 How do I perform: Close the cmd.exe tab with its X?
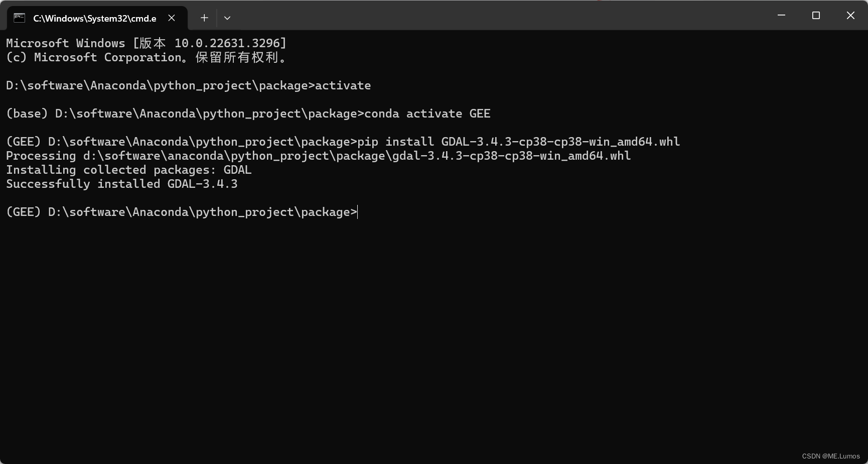point(171,18)
